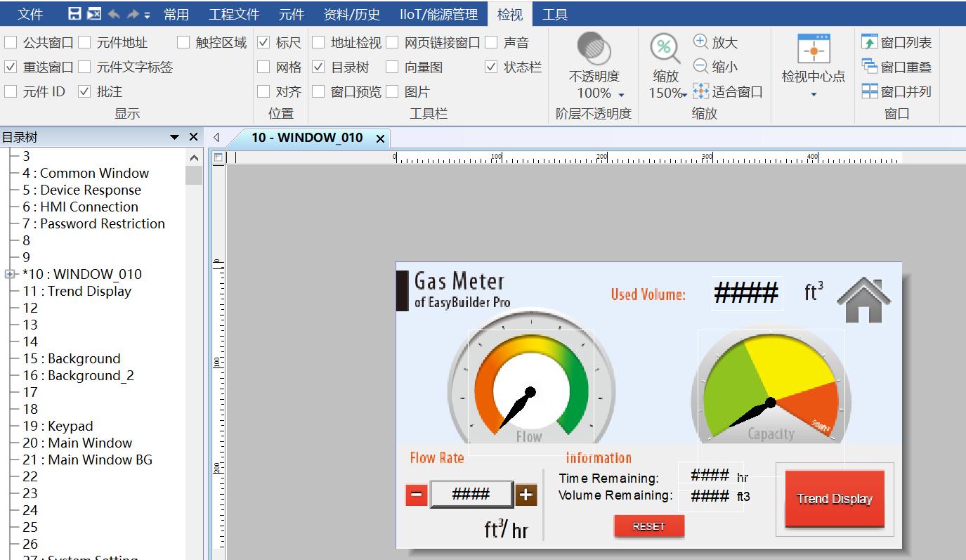Click the redo arrow in the title bar
Screen dimensions: 966x560
coord(133,14)
